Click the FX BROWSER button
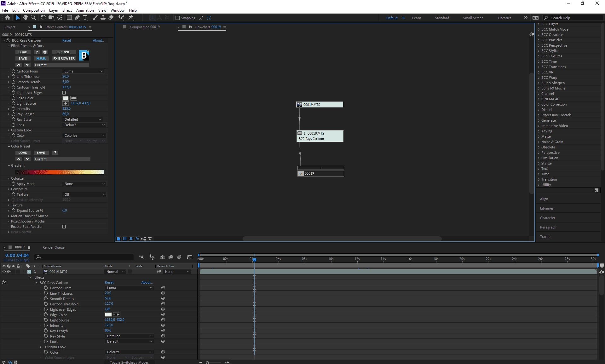Image resolution: width=605 pixels, height=364 pixels. coord(64,58)
